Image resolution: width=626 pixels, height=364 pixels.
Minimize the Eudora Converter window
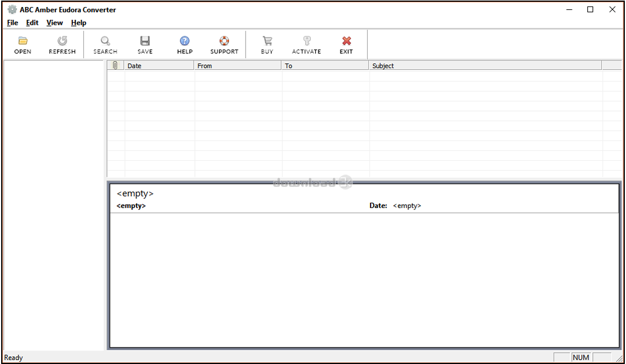point(569,9)
